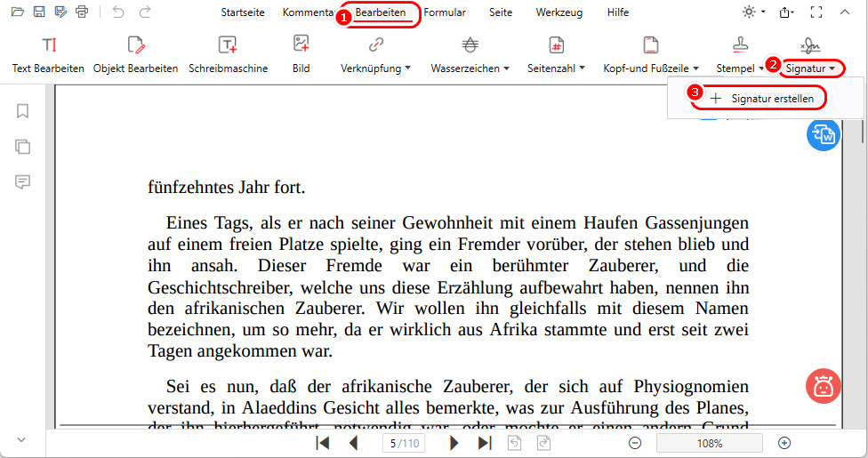Open the page thumbnails panel
The height and width of the screenshot is (458, 868).
(x=22, y=147)
